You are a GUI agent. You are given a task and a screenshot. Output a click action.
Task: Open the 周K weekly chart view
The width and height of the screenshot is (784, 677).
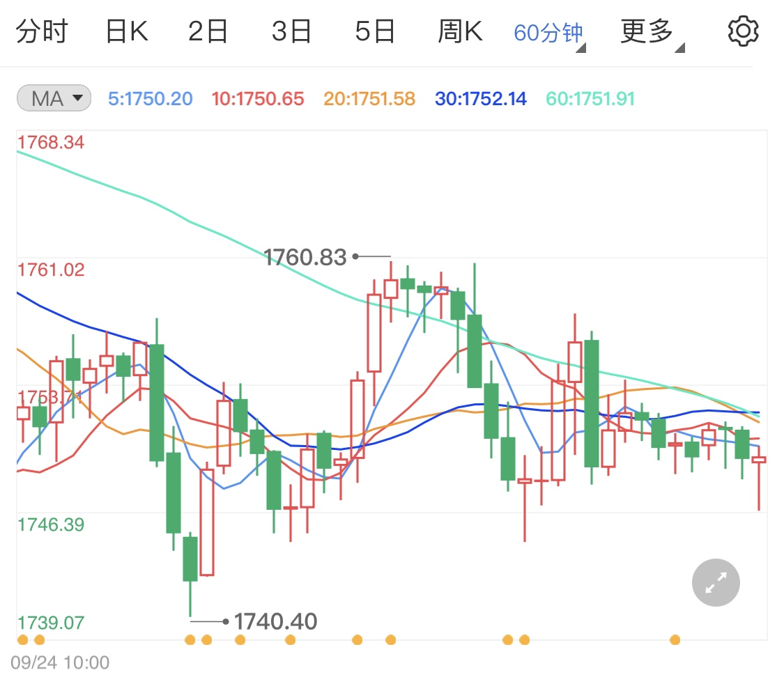(x=459, y=31)
